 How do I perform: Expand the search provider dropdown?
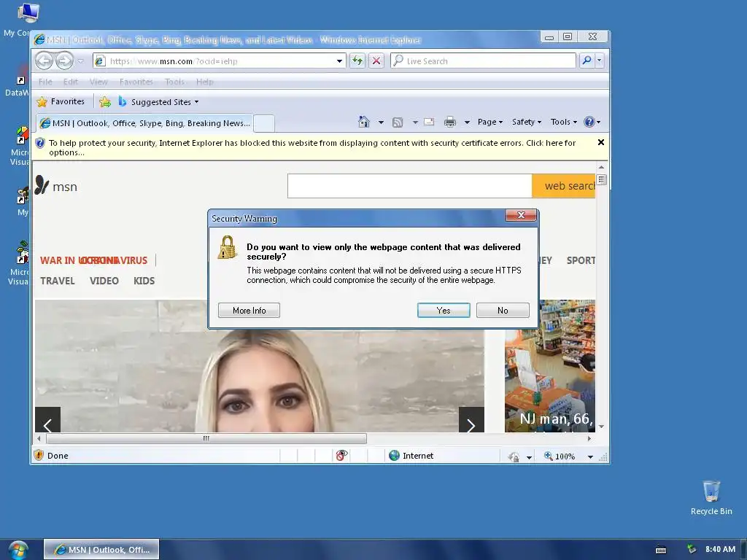(x=600, y=61)
